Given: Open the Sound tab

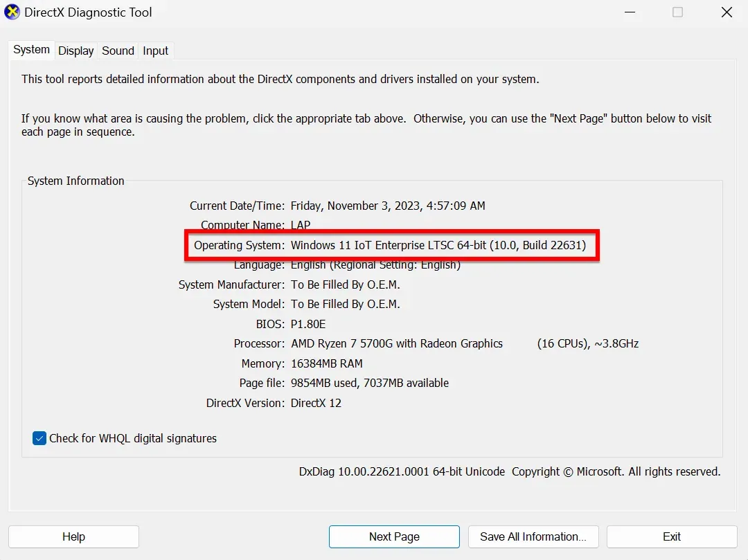Looking at the screenshot, I should [117, 50].
